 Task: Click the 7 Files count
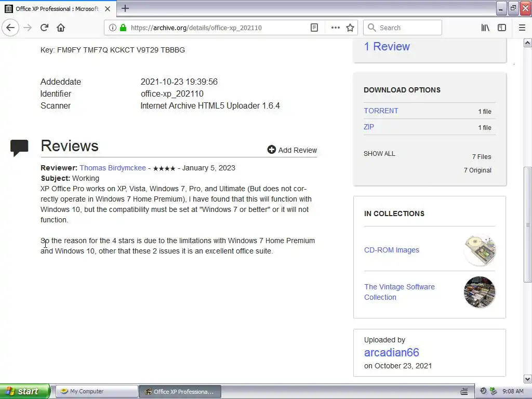[482, 157]
